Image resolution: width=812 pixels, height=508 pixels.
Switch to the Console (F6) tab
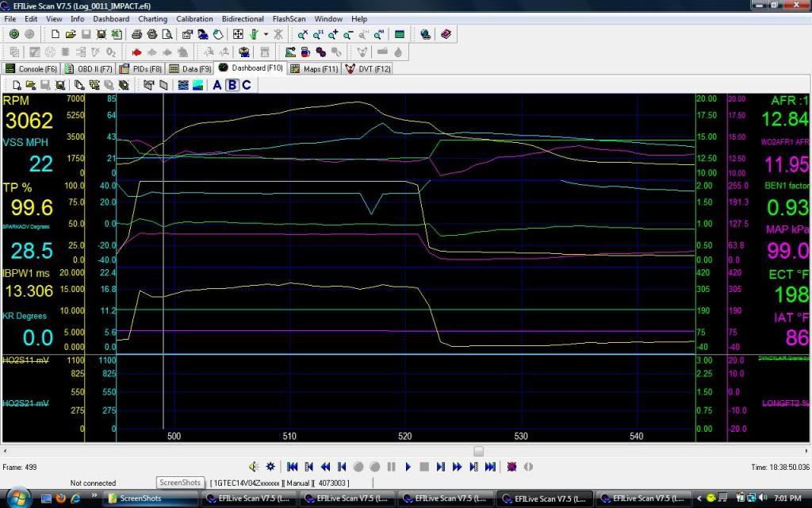click(31, 69)
